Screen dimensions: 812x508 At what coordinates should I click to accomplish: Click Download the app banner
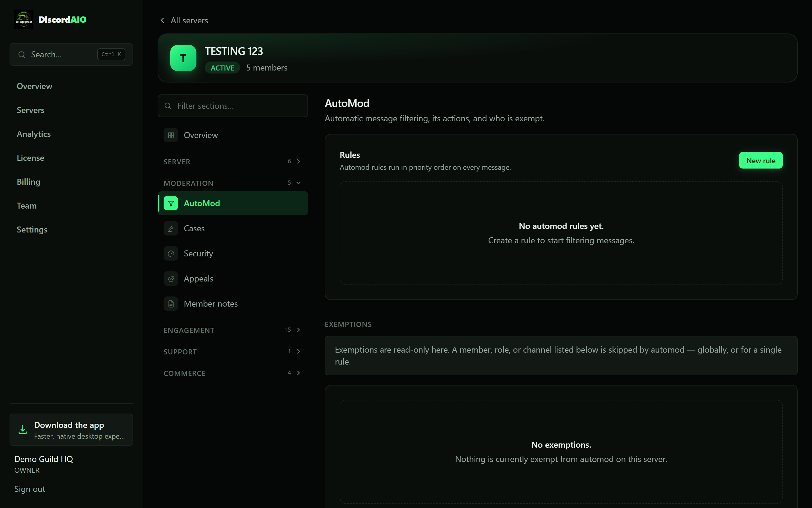pos(71,430)
